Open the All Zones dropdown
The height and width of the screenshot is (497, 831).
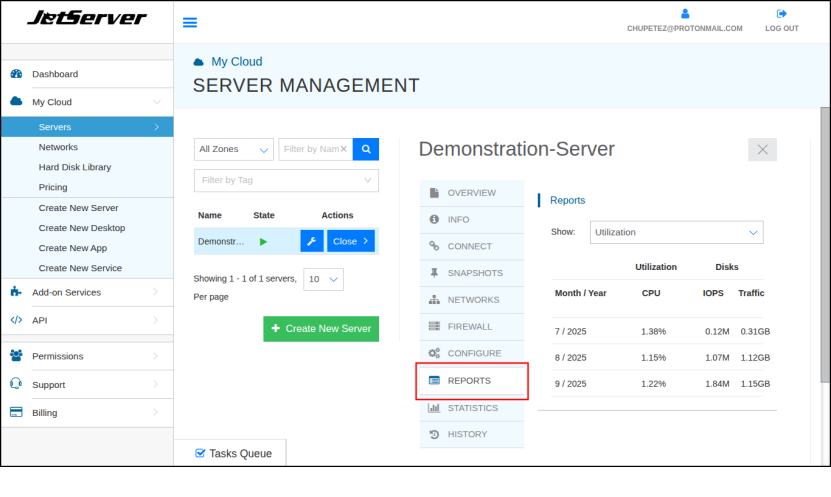pyautogui.click(x=234, y=149)
